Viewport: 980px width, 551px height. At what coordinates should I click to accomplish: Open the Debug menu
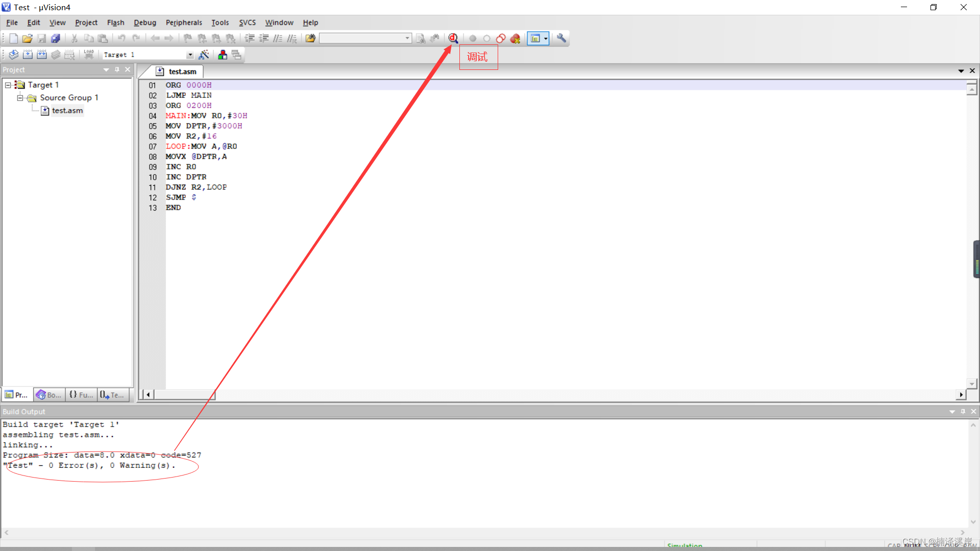click(x=145, y=22)
